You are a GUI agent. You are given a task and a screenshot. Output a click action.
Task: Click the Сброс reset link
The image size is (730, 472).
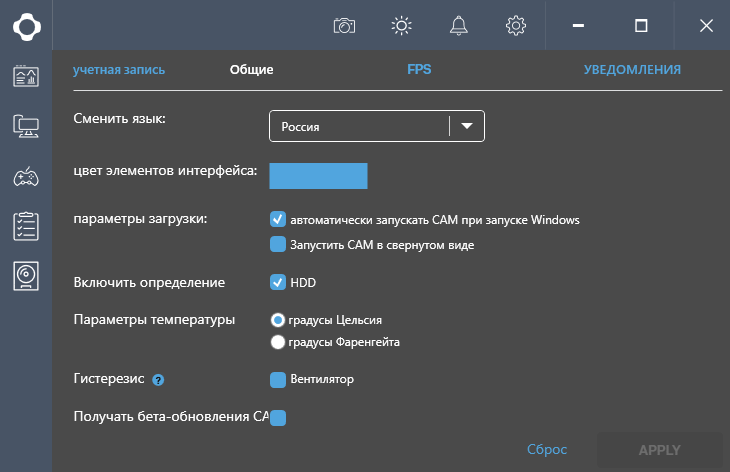point(547,450)
